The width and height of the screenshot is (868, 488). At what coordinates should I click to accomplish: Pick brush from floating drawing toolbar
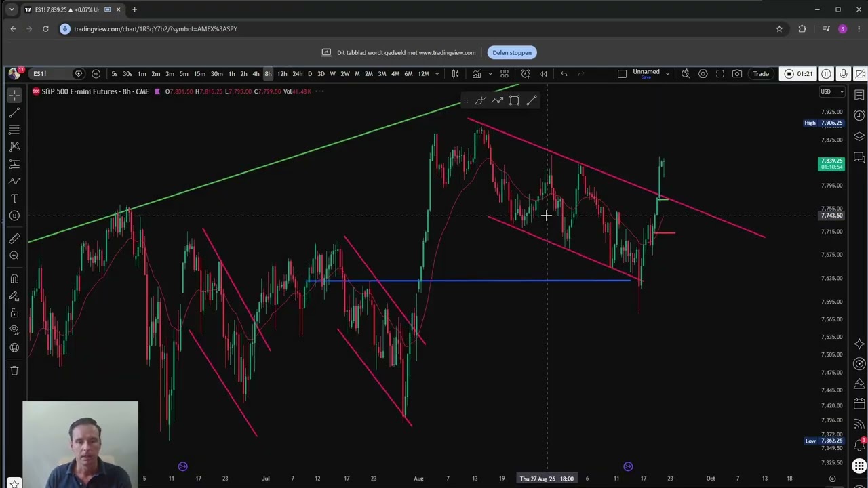click(480, 100)
